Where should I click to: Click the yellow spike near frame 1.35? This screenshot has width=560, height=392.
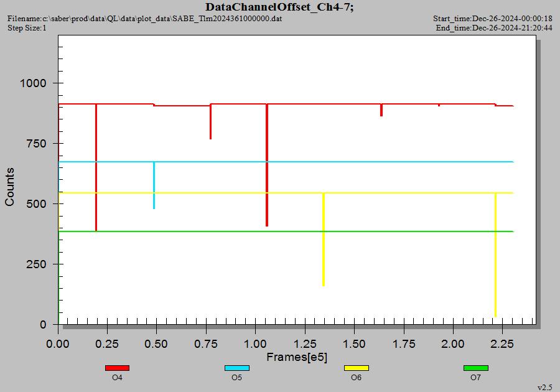click(324, 240)
